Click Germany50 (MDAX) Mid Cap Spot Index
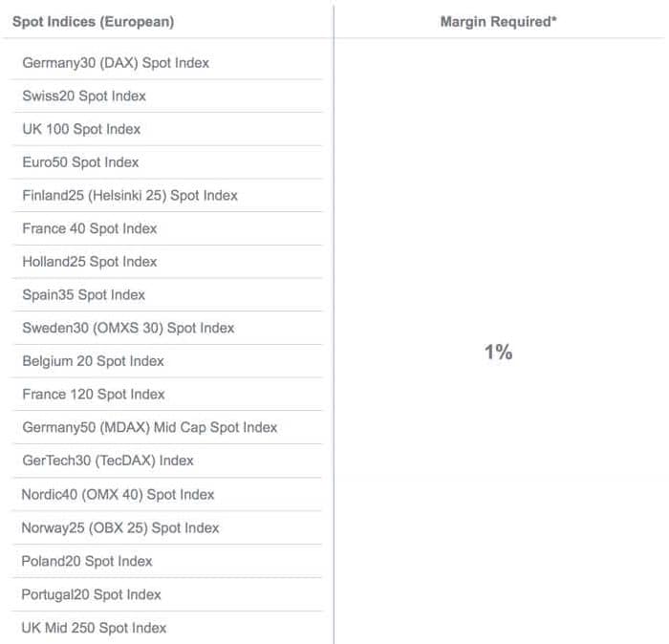The height and width of the screenshot is (644, 669). coord(150,427)
